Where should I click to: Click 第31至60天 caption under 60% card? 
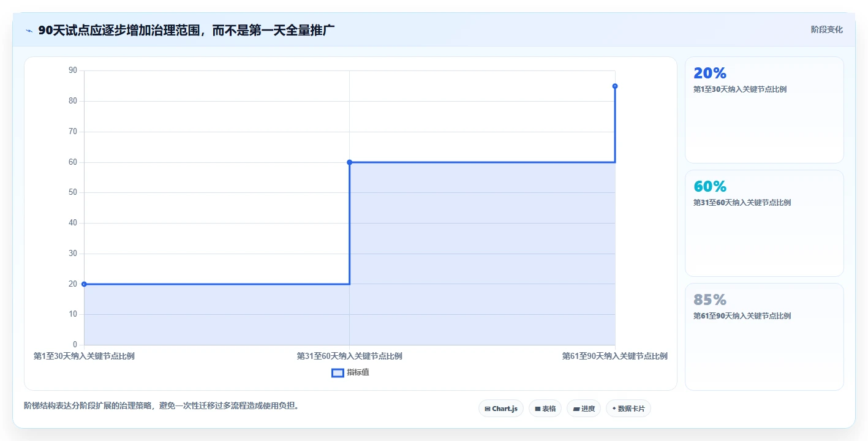pyautogui.click(x=742, y=203)
